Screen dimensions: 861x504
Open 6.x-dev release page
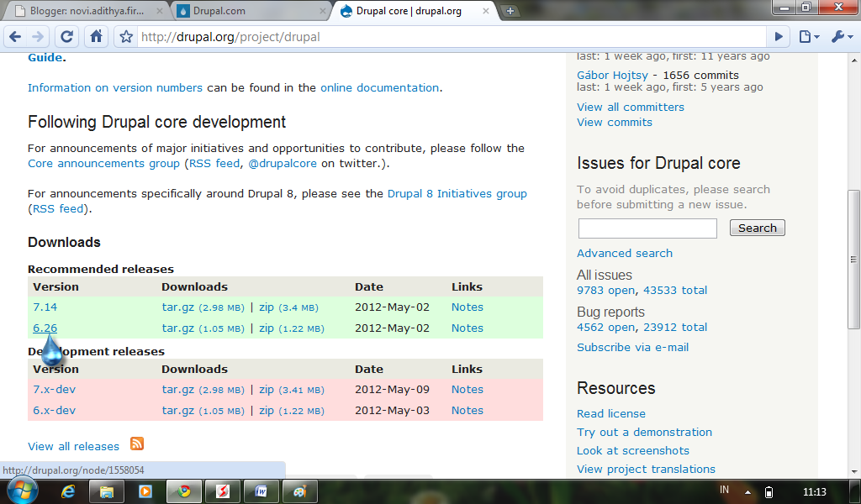pyautogui.click(x=55, y=410)
